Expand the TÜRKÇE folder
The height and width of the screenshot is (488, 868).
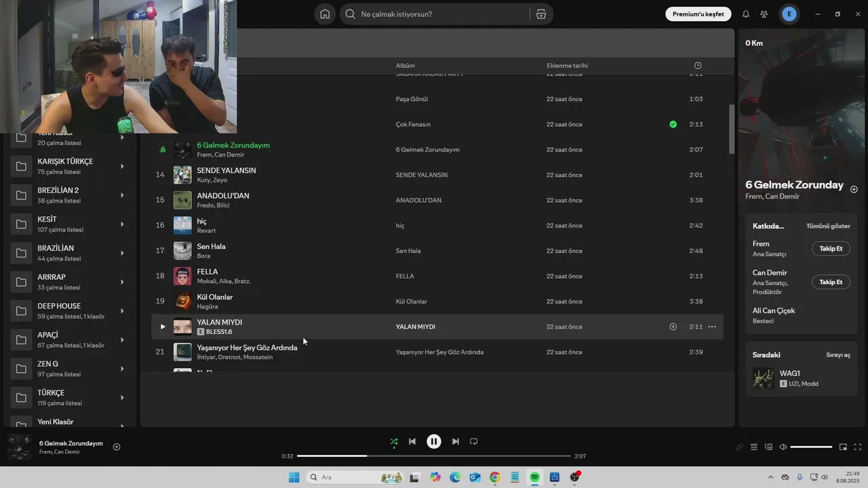point(122,398)
